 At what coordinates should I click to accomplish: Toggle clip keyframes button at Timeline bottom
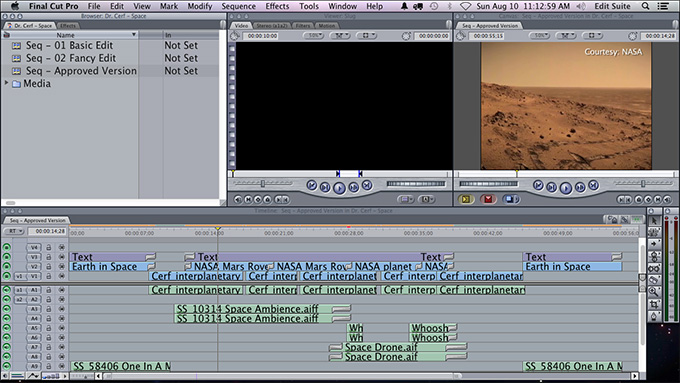click(x=17, y=376)
